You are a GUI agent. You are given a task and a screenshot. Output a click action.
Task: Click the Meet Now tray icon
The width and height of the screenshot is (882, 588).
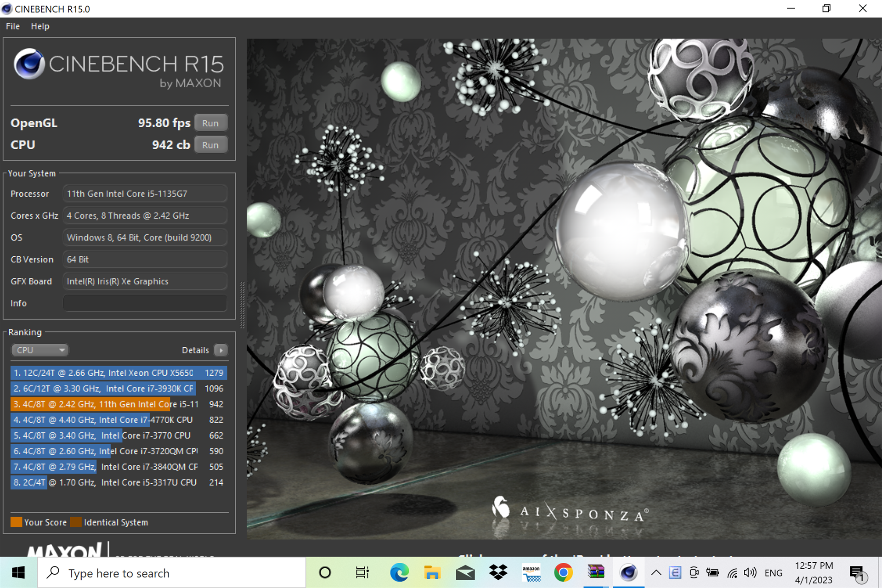tap(694, 573)
